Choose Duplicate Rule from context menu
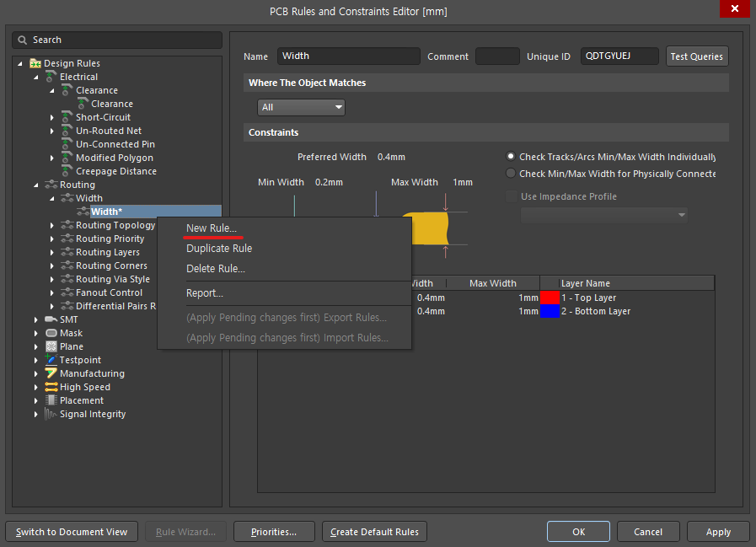The height and width of the screenshot is (547, 756). (285, 249)
